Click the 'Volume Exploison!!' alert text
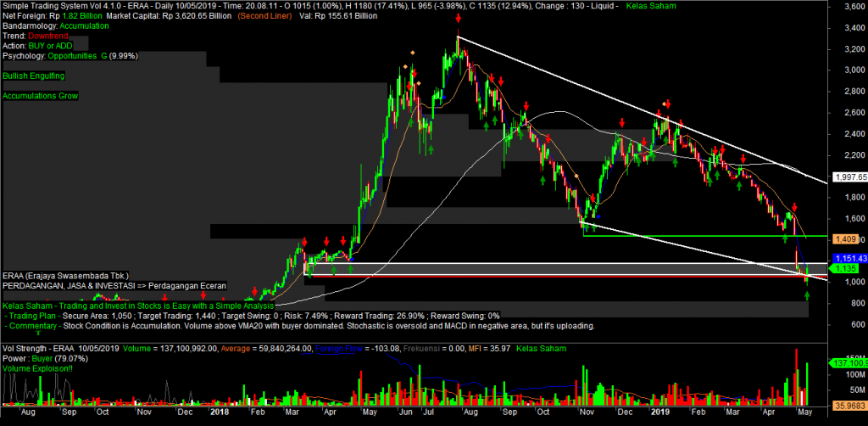 coord(37,369)
